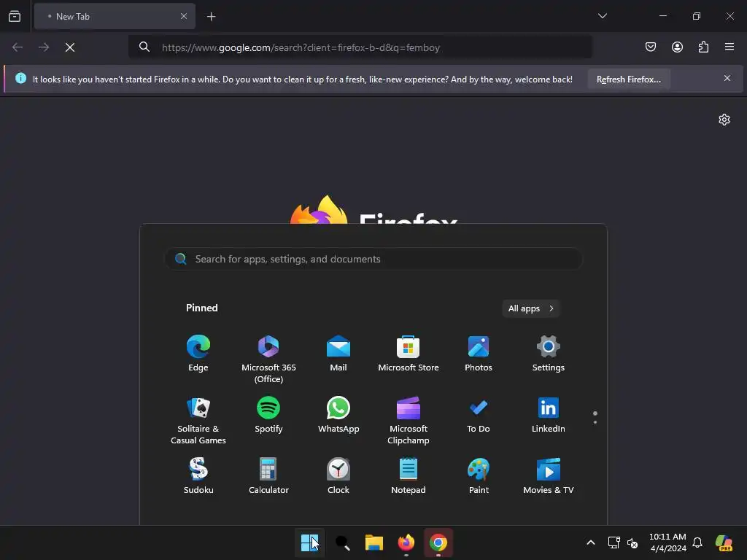Click the Windows Start button on taskbar
Viewport: 747px width, 560px height.
(x=309, y=542)
